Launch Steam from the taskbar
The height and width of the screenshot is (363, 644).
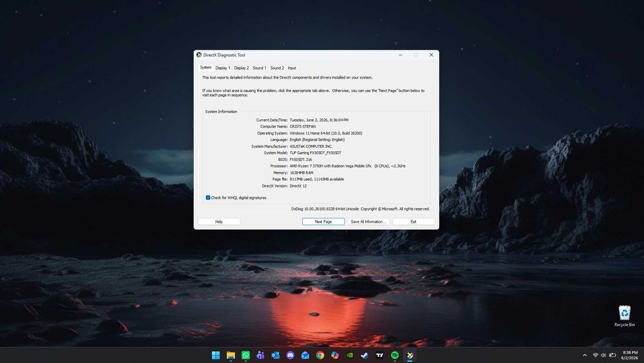[x=365, y=355]
